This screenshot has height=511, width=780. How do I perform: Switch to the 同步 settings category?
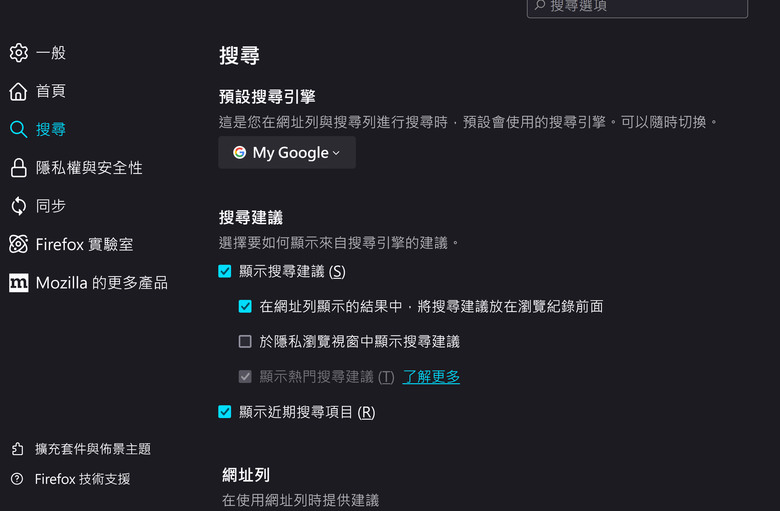(x=51, y=206)
